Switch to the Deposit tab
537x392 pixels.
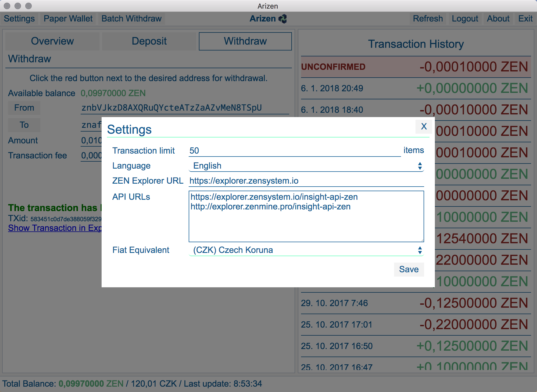click(149, 41)
